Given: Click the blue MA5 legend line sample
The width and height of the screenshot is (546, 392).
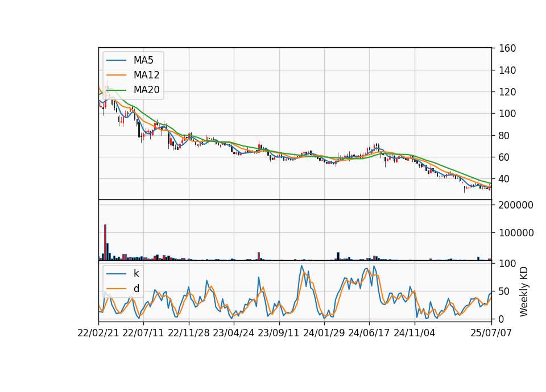Looking at the screenshot, I should (x=116, y=60).
